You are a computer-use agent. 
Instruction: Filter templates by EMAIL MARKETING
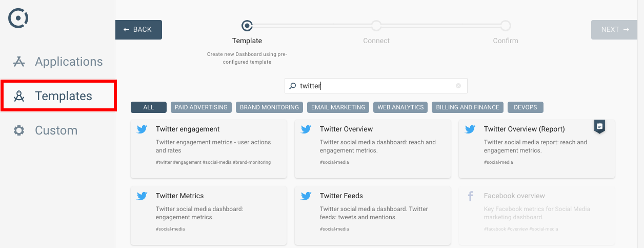click(338, 107)
